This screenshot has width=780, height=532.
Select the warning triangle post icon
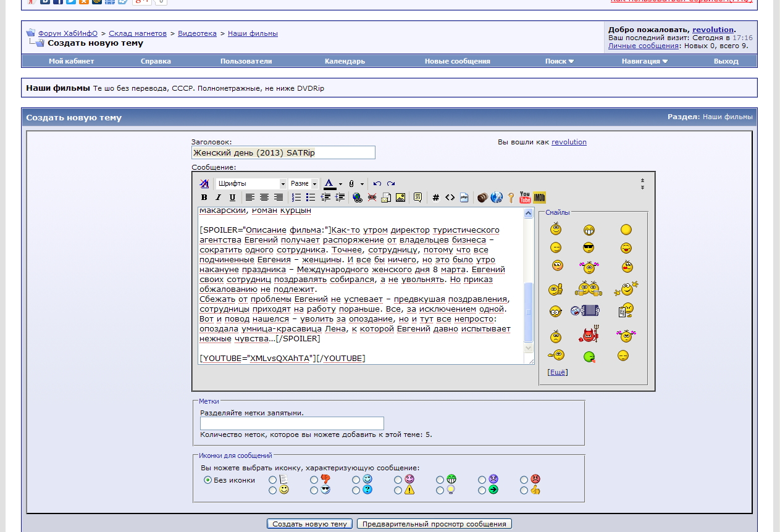(x=398, y=490)
